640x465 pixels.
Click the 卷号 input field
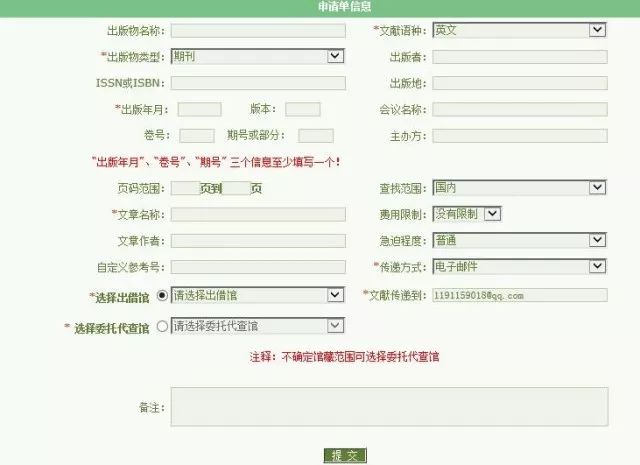click(197, 136)
